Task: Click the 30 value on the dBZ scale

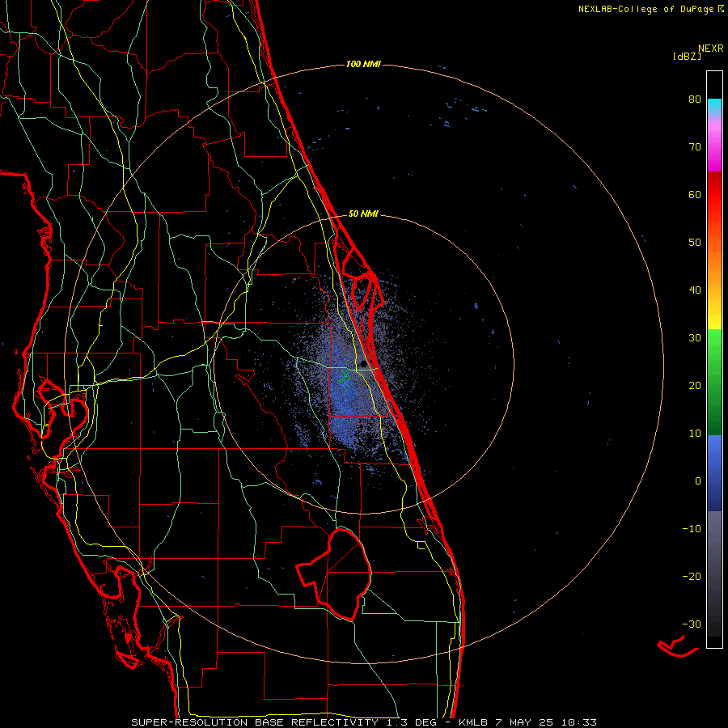Action: pos(695,338)
